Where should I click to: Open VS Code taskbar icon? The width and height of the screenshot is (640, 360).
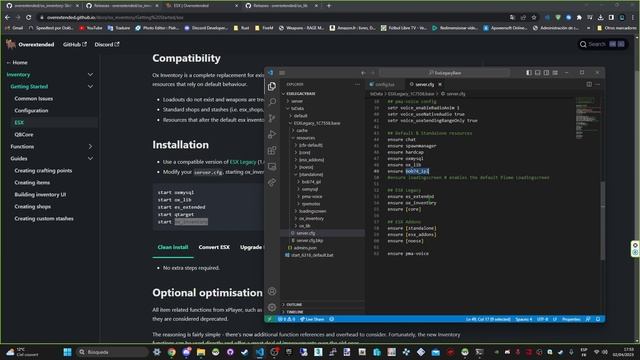tap(260, 352)
